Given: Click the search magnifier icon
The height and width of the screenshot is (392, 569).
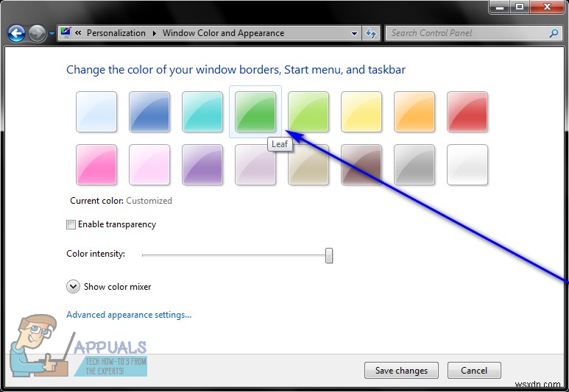Looking at the screenshot, I should [554, 33].
